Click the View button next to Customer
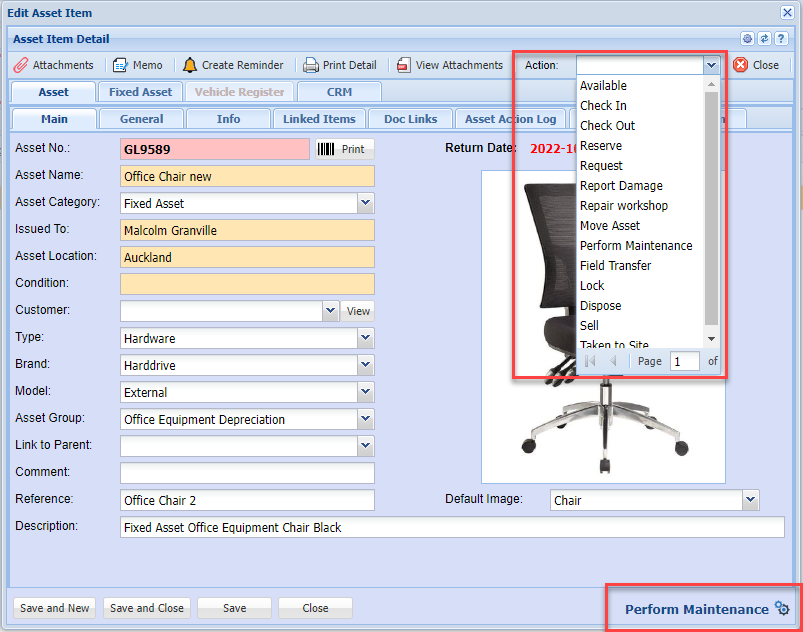This screenshot has width=803, height=632. 358,311
